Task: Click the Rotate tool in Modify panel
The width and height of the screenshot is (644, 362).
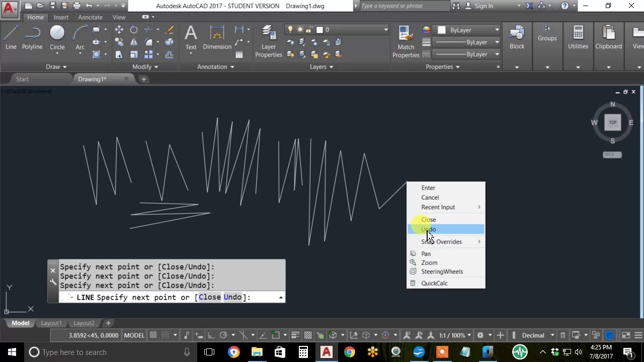Action: 133,30
